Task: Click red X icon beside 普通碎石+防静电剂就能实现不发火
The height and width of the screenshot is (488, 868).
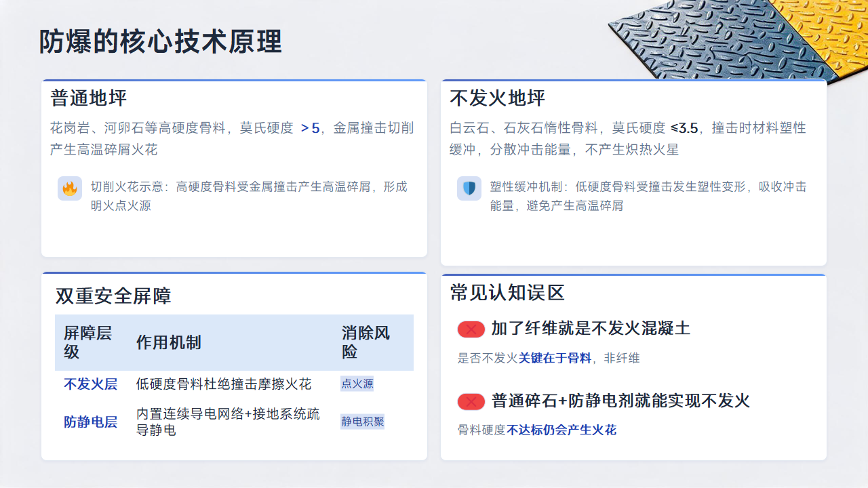Action: pos(471,401)
